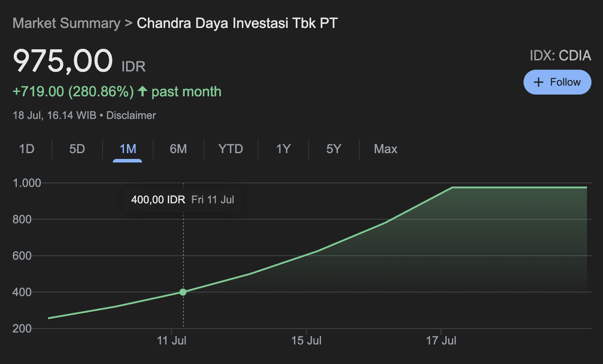This screenshot has height=364, width=603.
Task: Switch to the 1D time range
Action: click(27, 149)
